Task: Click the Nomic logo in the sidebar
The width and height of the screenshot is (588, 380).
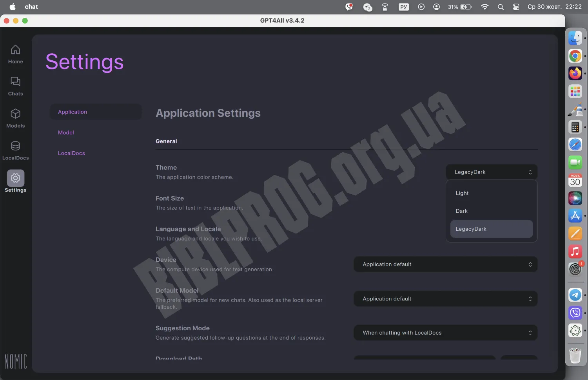Action: point(16,361)
